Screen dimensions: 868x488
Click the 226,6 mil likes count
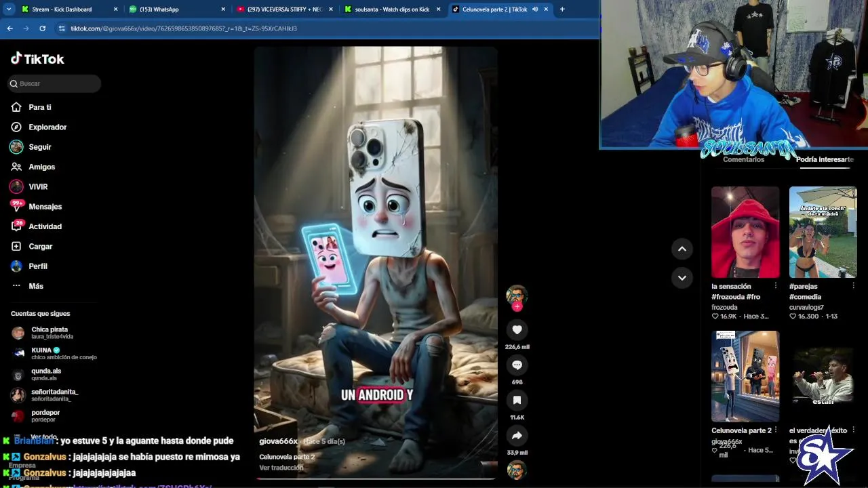point(517,347)
